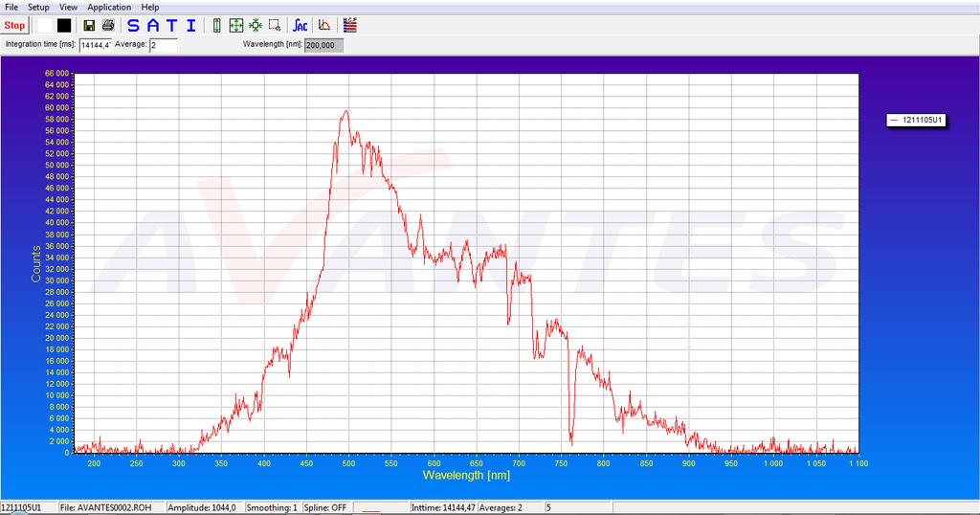This screenshot has width=980, height=515.
Task: Save white reference with white square icon
Action: pos(45,26)
